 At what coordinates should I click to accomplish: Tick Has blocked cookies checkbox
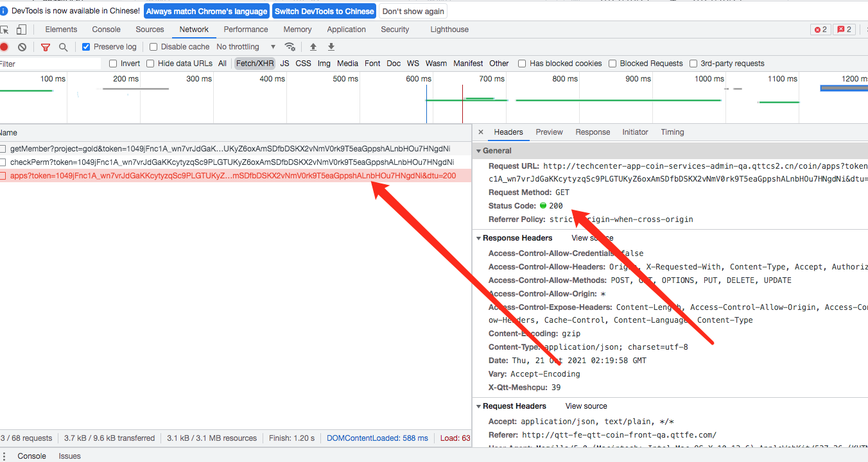point(522,64)
